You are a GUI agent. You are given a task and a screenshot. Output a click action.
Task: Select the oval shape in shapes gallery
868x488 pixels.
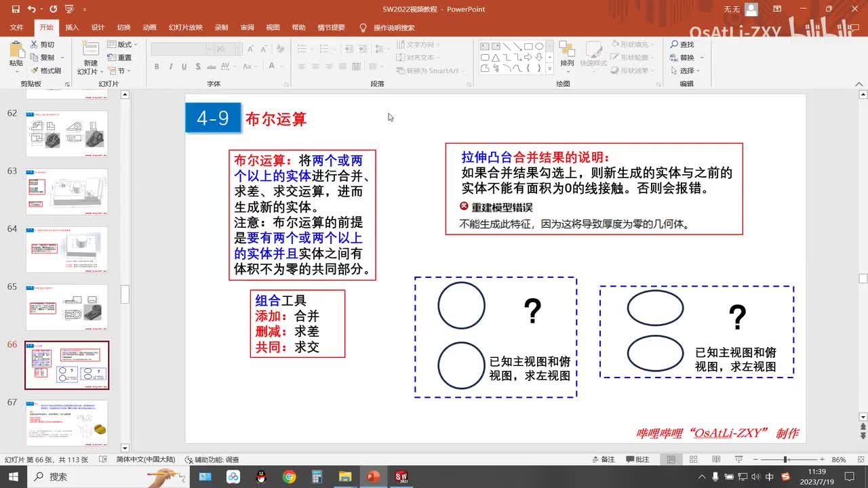pos(539,47)
